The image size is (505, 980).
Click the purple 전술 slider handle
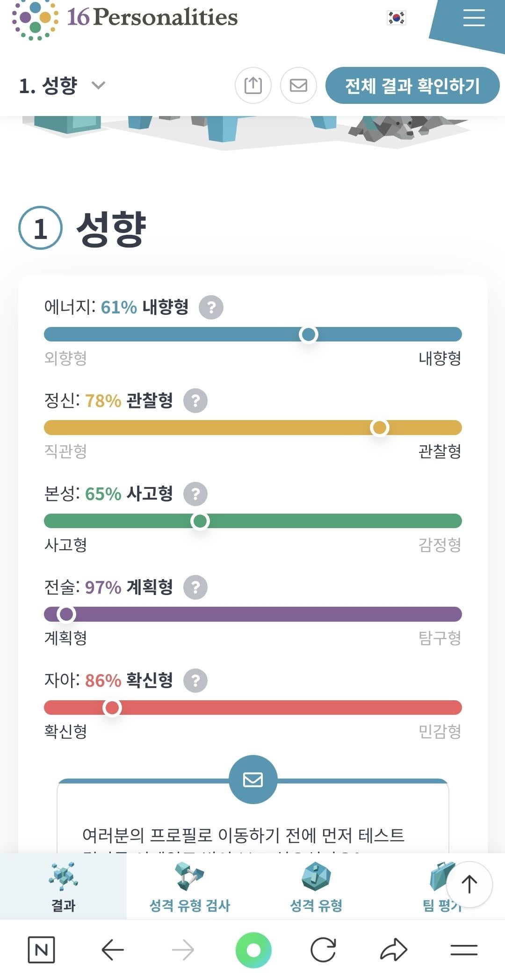point(66,614)
